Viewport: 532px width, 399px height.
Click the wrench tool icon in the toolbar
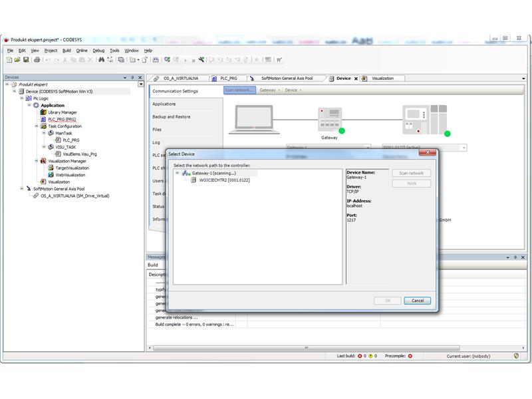pyautogui.click(x=201, y=60)
